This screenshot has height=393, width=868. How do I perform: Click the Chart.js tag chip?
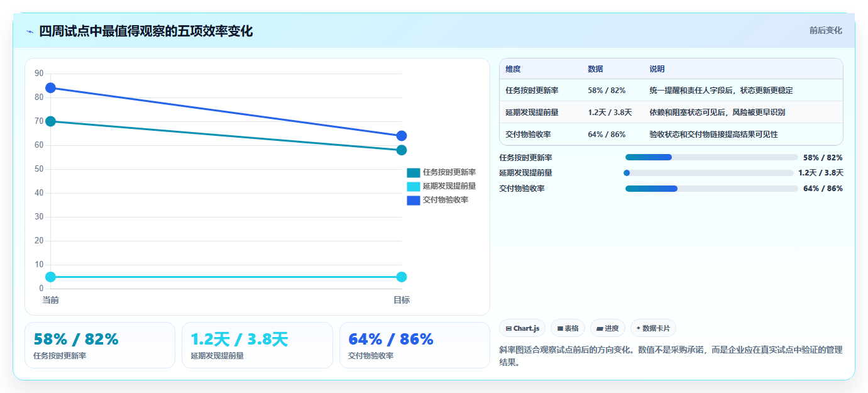(522, 328)
